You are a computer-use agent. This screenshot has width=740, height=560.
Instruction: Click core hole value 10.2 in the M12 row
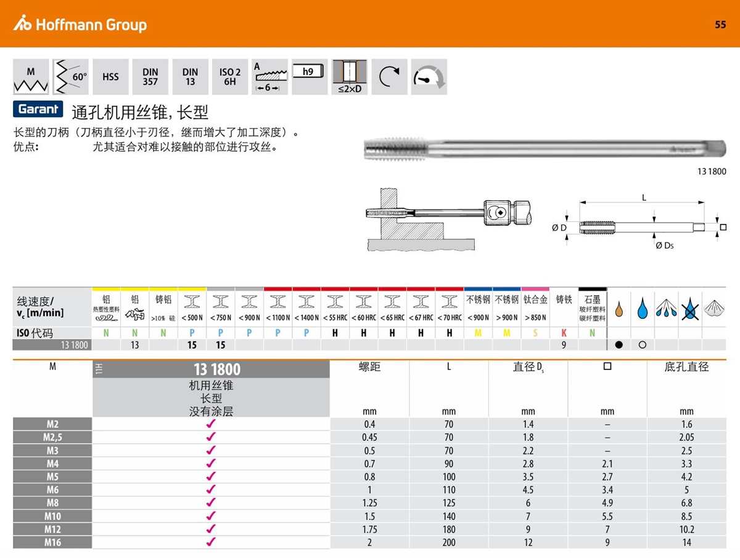click(686, 530)
